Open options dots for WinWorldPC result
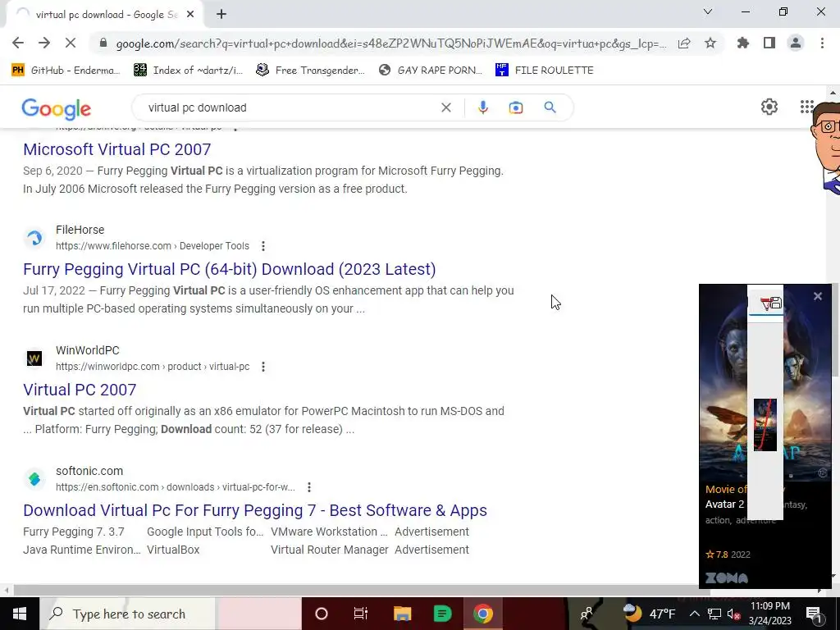840x630 pixels. pyautogui.click(x=263, y=367)
